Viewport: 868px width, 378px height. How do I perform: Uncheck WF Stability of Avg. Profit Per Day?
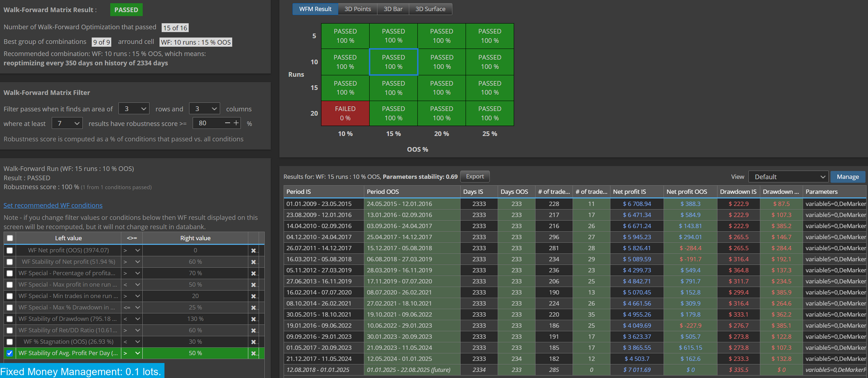(10, 353)
